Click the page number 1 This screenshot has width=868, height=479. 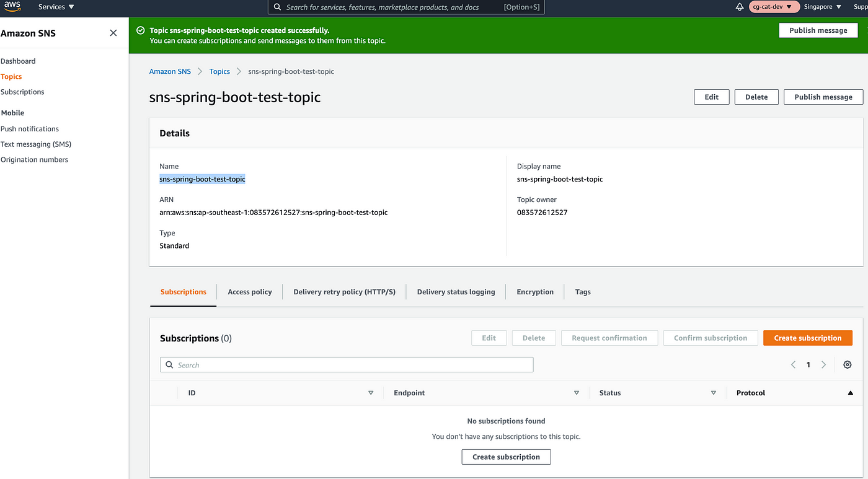pos(808,365)
